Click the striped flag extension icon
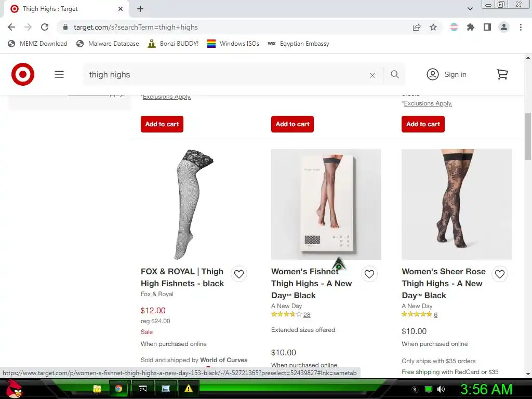Image resolution: width=532 pixels, height=399 pixels. click(x=454, y=27)
